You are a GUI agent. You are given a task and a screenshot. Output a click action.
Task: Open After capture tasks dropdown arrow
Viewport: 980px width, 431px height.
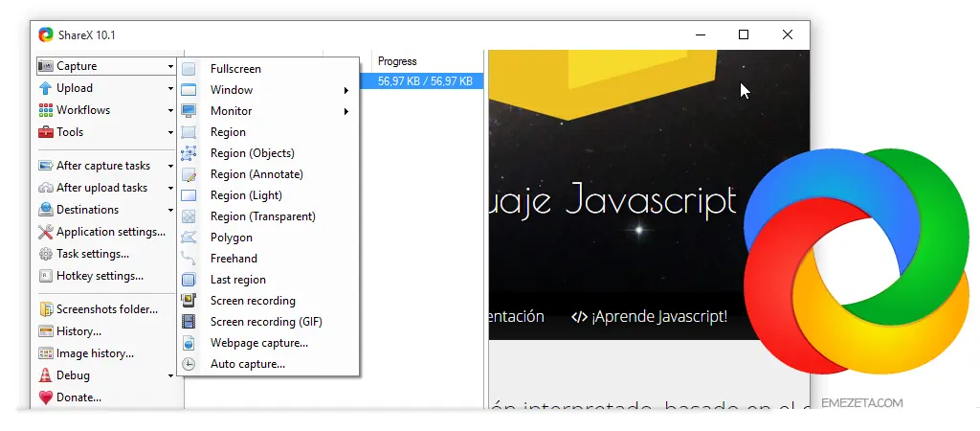click(x=170, y=167)
